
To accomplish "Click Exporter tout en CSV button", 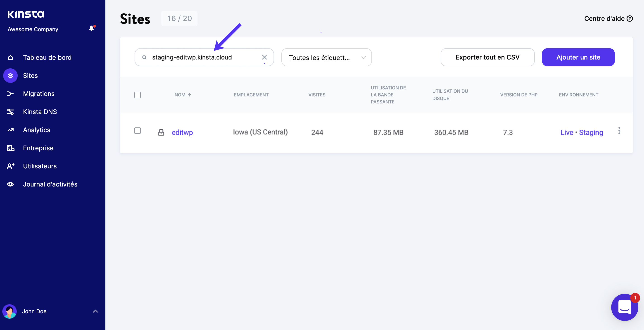I will point(487,57).
